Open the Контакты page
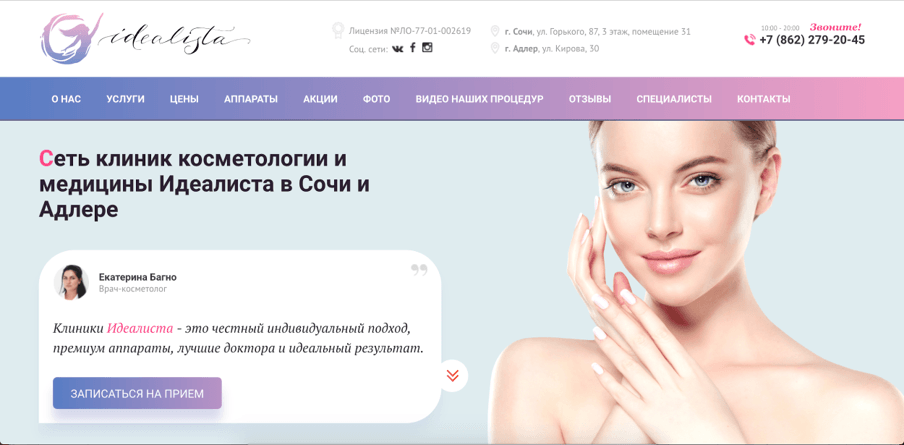Screen dimensions: 904x445 763,99
